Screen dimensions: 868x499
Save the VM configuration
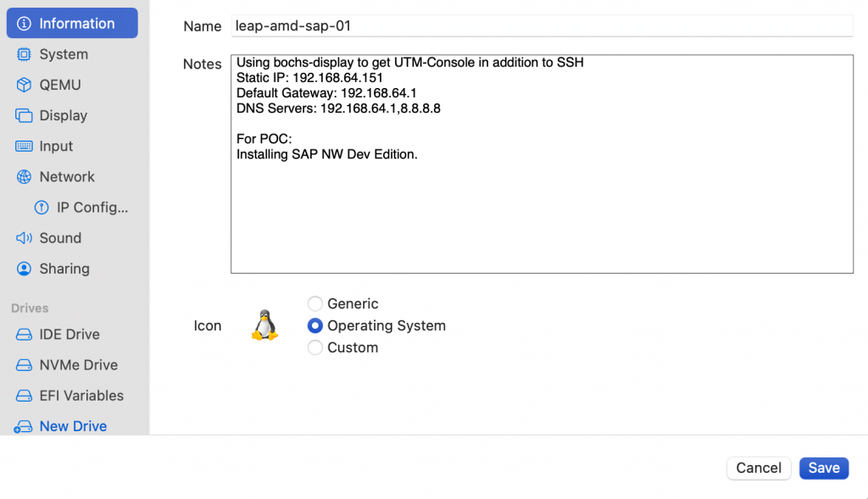pyautogui.click(x=824, y=468)
